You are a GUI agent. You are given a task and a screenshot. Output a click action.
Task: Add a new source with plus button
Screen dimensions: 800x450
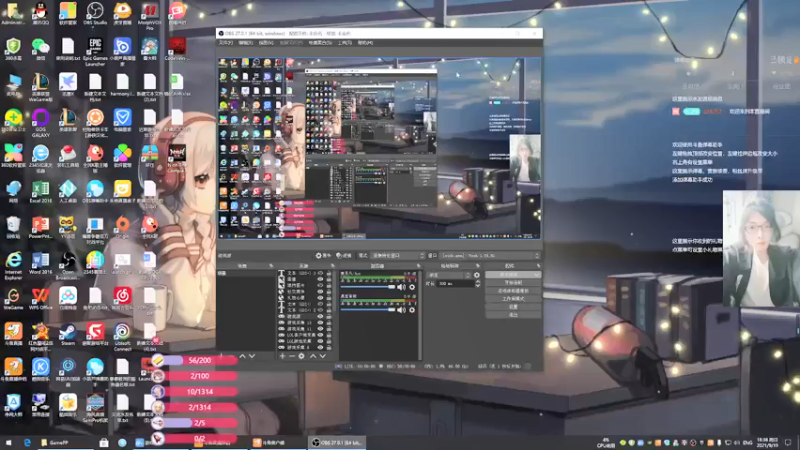[x=282, y=356]
